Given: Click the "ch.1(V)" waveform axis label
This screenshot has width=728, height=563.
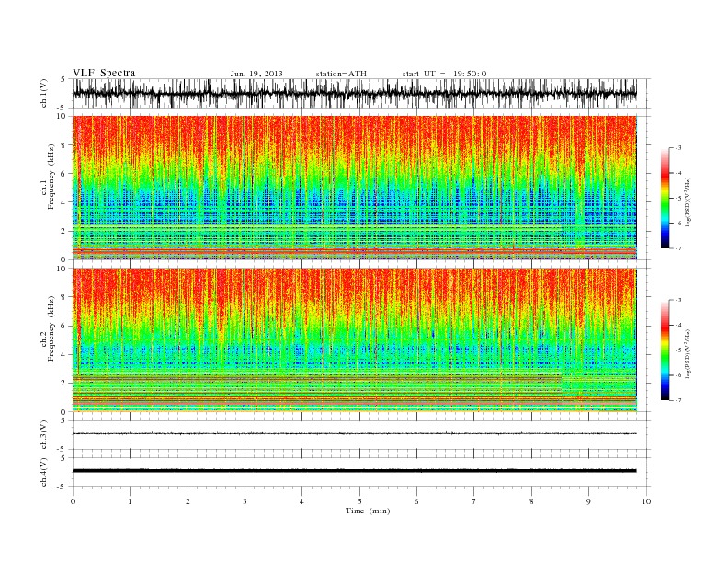Looking at the screenshot, I should [44, 94].
